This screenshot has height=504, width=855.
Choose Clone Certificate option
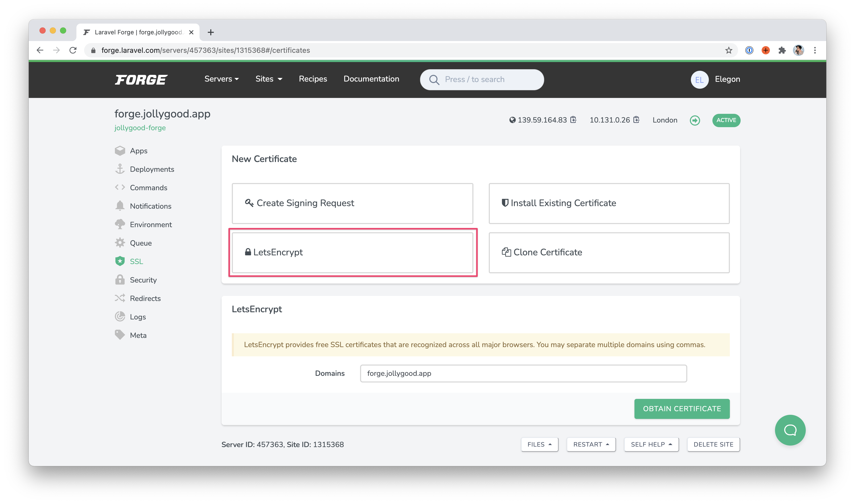pos(609,252)
